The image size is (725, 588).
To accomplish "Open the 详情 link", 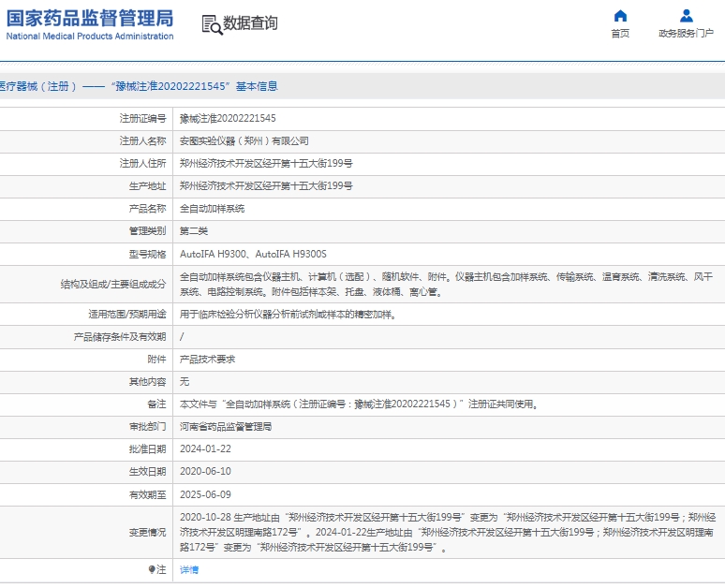I will point(188,569).
